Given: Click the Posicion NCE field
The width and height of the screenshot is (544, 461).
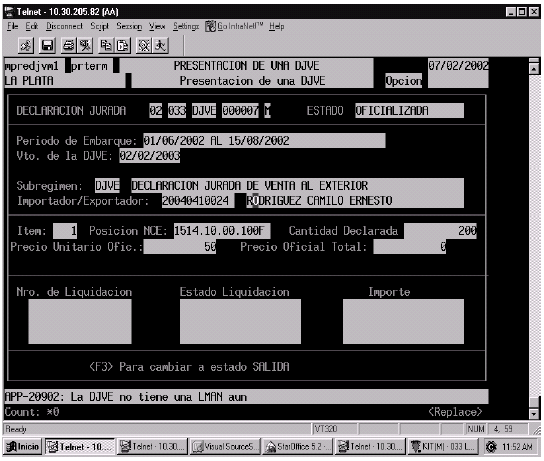Looking at the screenshot, I should pyautogui.click(x=222, y=231).
